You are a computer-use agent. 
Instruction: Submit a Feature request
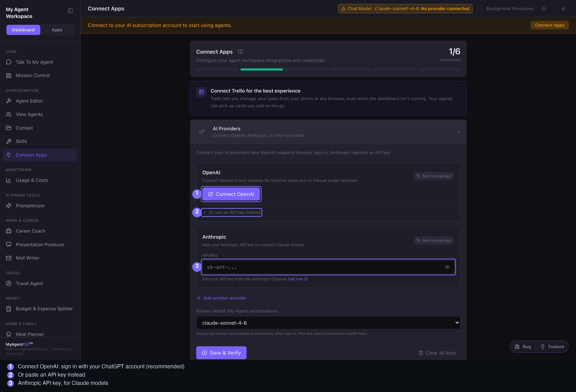552,347
